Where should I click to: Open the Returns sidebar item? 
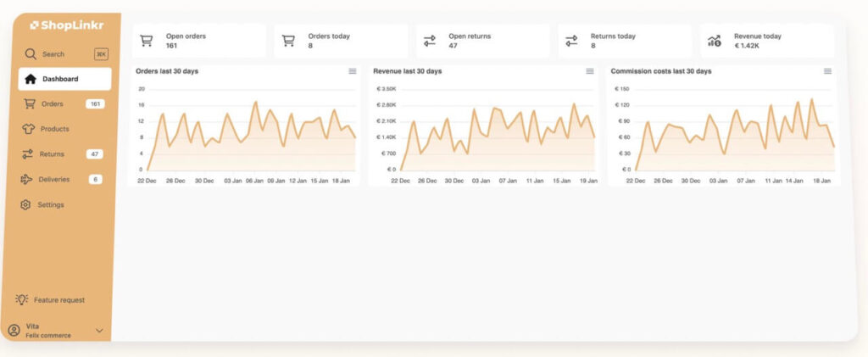click(52, 154)
